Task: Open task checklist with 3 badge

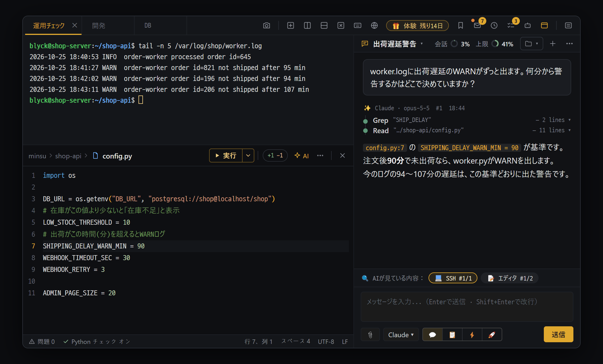Action: [511, 26]
